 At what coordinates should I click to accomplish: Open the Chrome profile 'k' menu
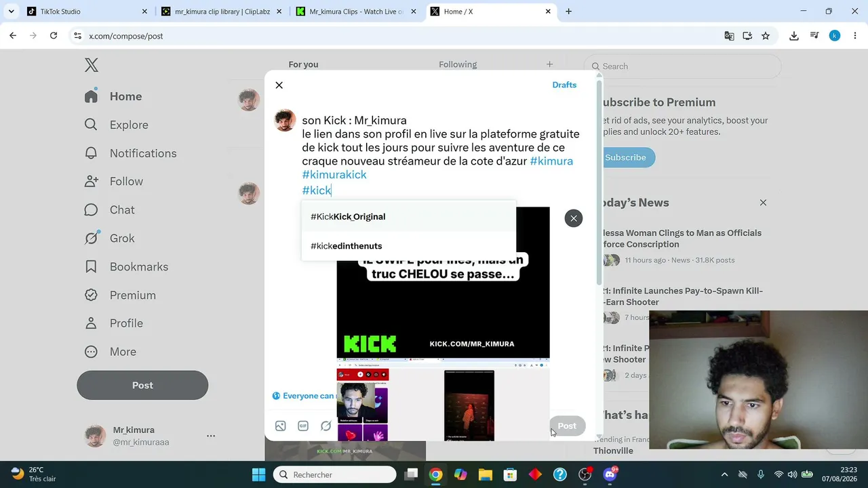pos(835,36)
